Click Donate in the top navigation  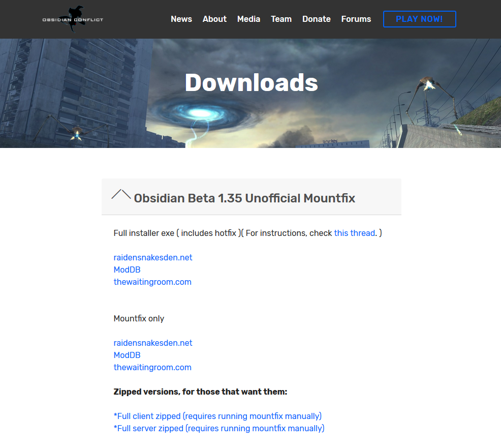(316, 19)
